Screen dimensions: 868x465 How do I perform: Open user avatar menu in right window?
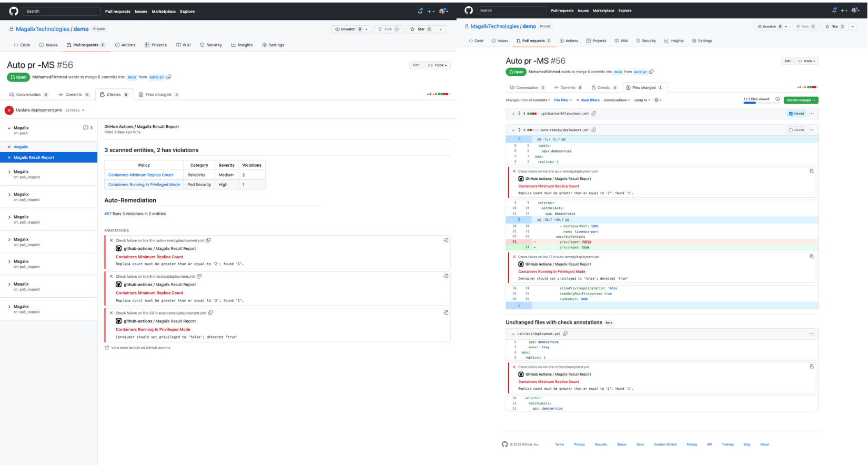[856, 11]
